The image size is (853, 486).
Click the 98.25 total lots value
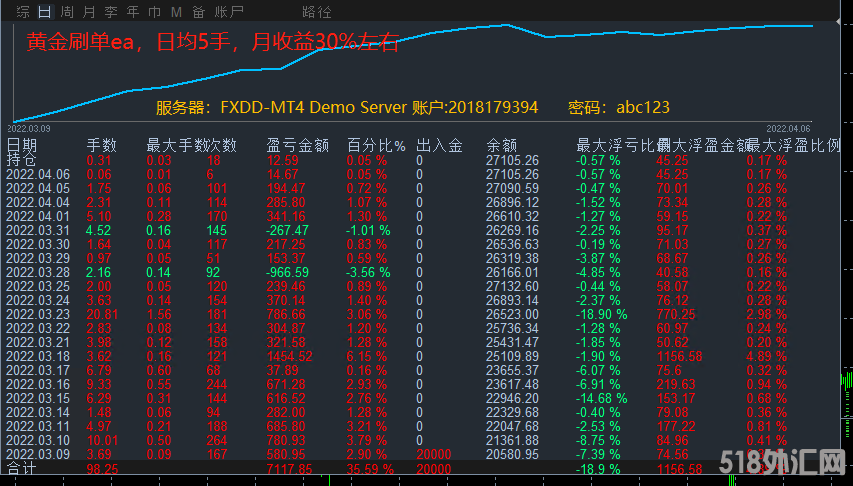102,469
